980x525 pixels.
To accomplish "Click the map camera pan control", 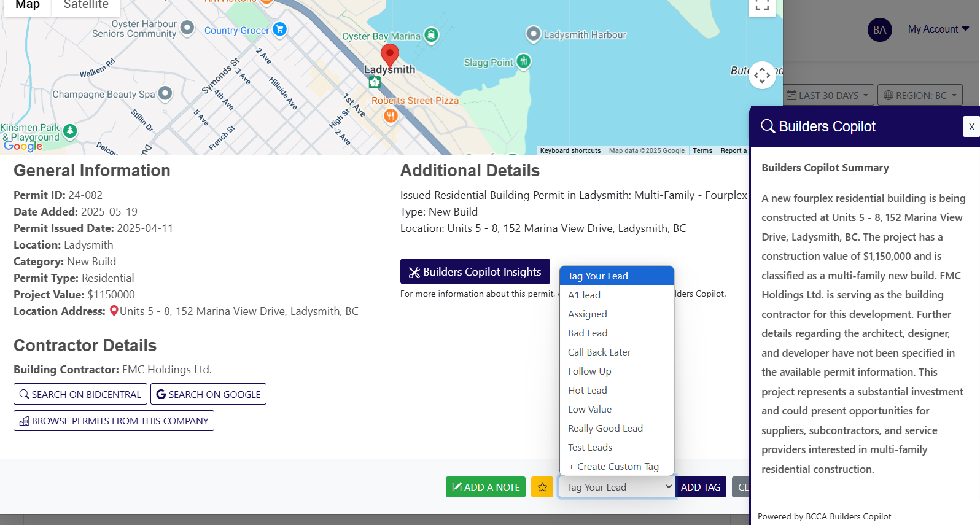I will [x=762, y=76].
